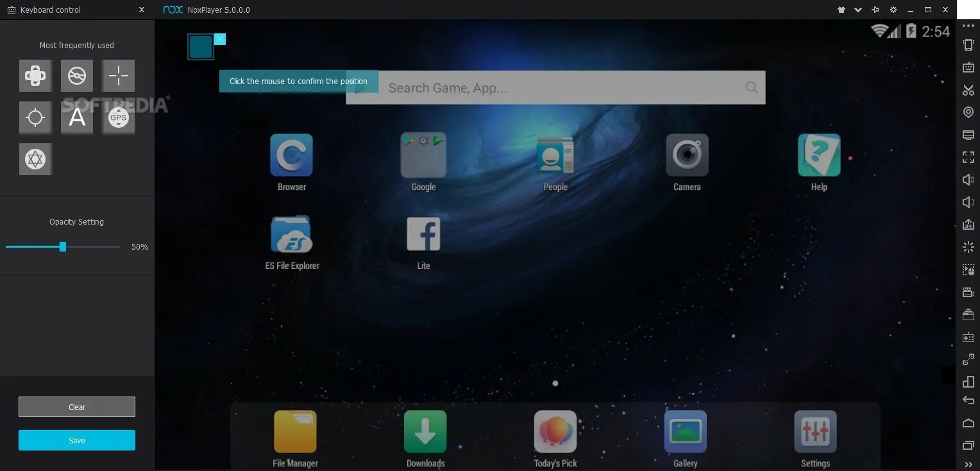Viewport: 980px width, 471px height.
Task: Open the three-dots more menu in sidebar
Action: (968, 26)
